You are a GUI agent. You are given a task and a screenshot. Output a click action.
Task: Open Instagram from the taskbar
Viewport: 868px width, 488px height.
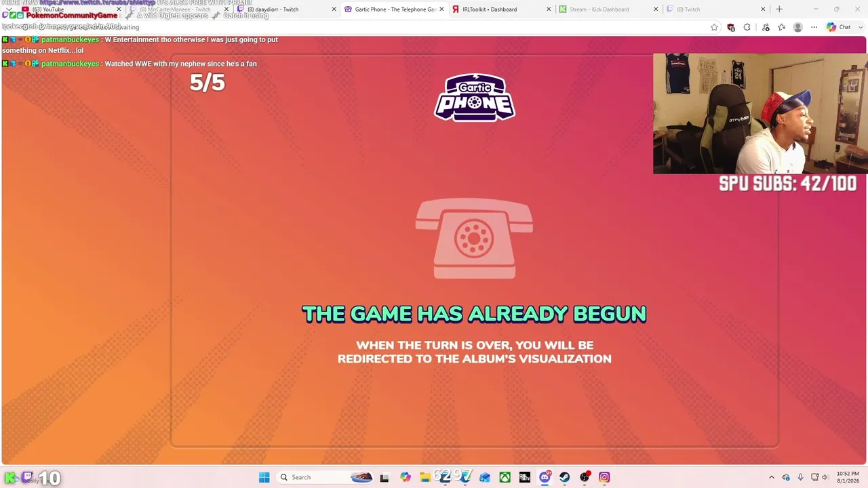point(604,477)
